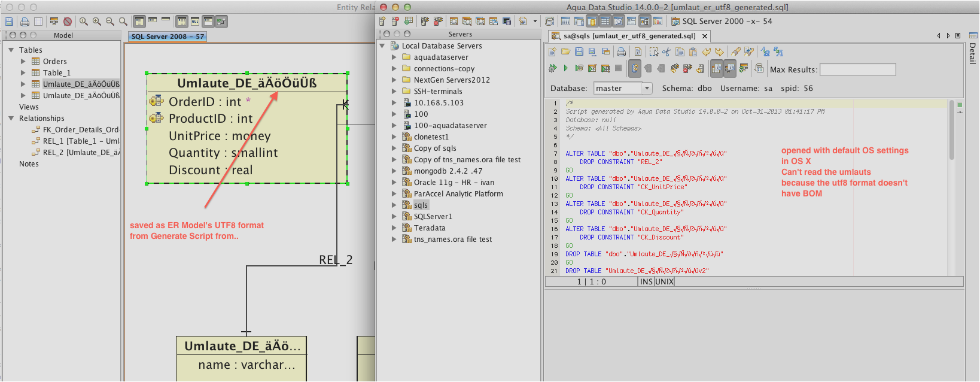The width and height of the screenshot is (980, 382).
Task: Click the Max Results input field
Action: tap(857, 69)
